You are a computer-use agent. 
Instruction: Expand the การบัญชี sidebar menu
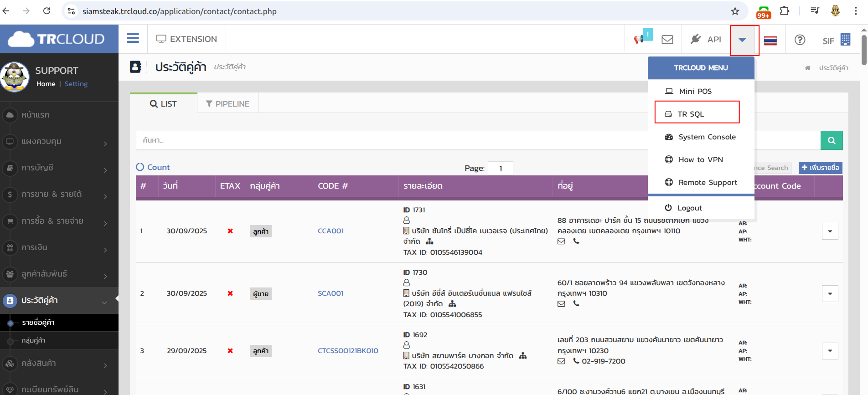pyautogui.click(x=59, y=168)
